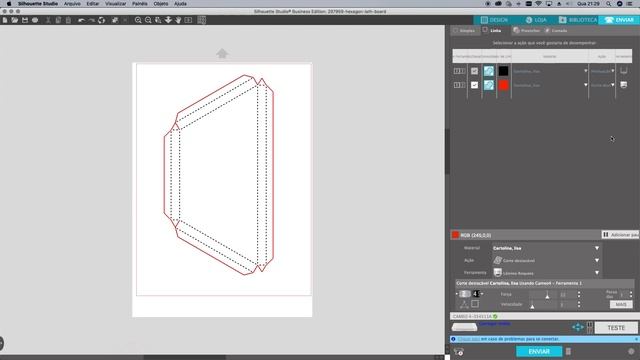
Task: Switch to the BIBLIOTECA tab
Action: pos(578,20)
